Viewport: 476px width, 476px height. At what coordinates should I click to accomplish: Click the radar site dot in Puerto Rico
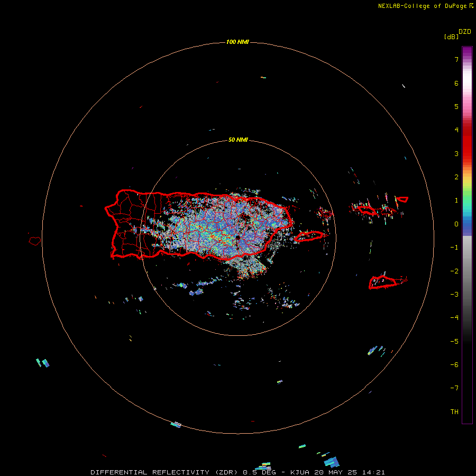(x=237, y=237)
